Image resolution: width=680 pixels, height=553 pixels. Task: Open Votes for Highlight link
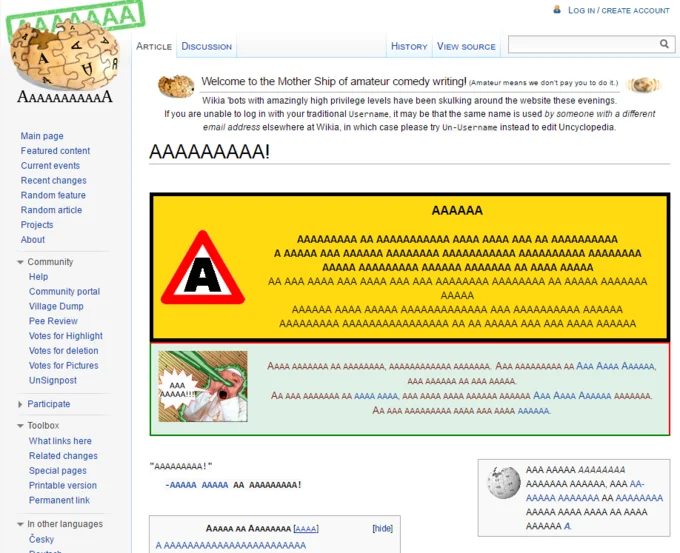click(x=65, y=336)
